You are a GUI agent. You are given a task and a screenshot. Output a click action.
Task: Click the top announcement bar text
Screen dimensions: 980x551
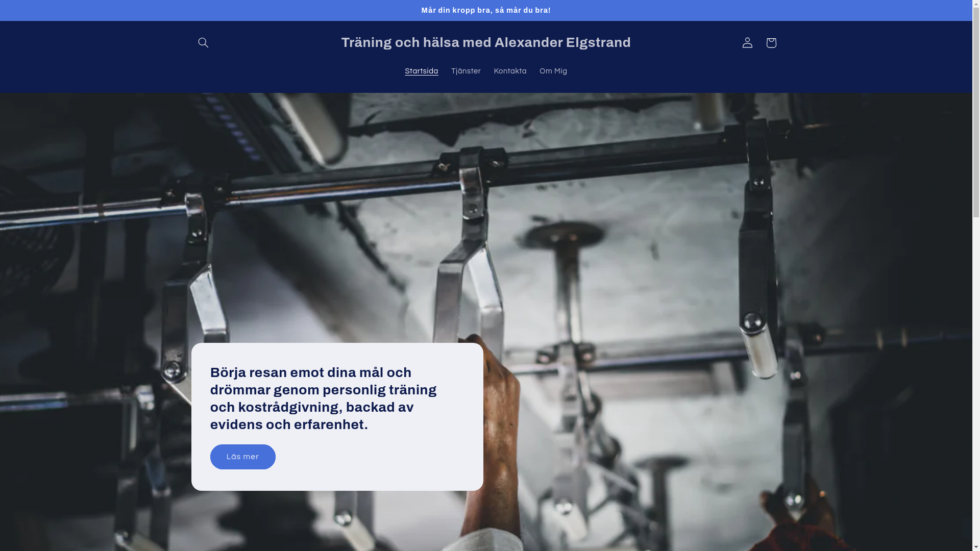[486, 10]
